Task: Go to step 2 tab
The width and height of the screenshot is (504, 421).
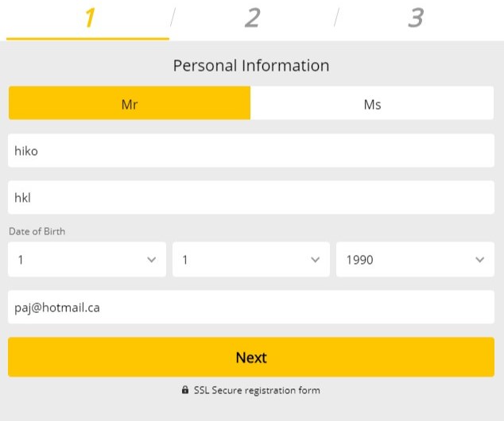Action: pos(252,18)
